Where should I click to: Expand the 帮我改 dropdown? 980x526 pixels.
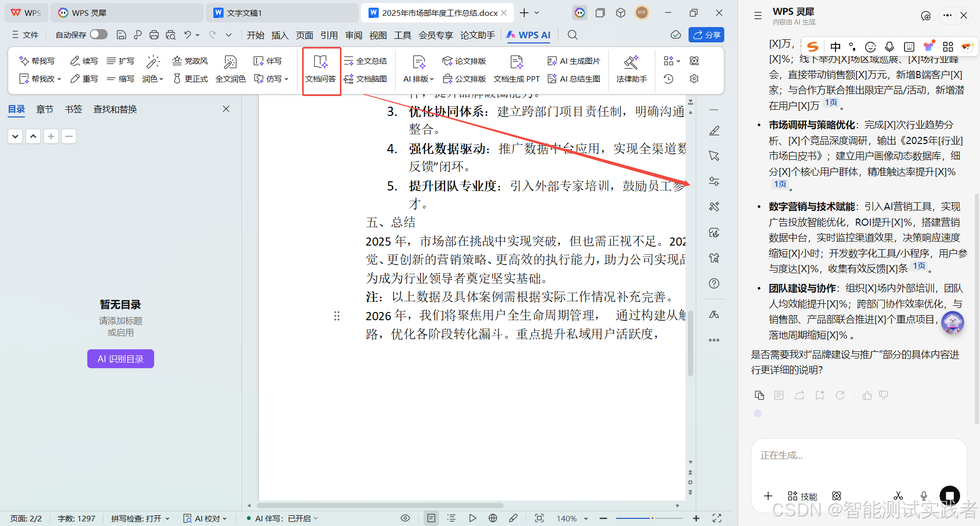tap(59, 79)
